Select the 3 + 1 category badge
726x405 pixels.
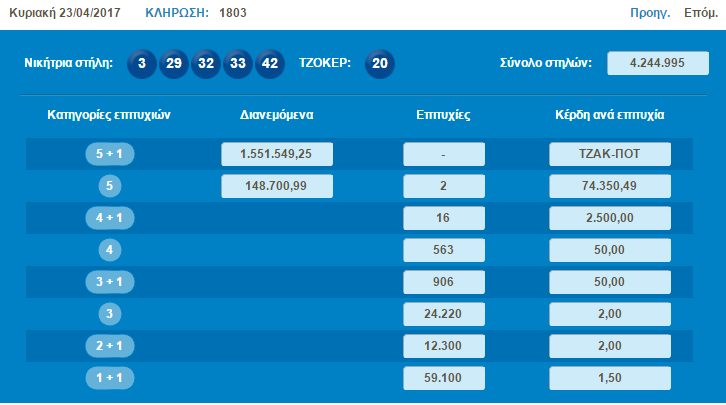pyautogui.click(x=110, y=282)
